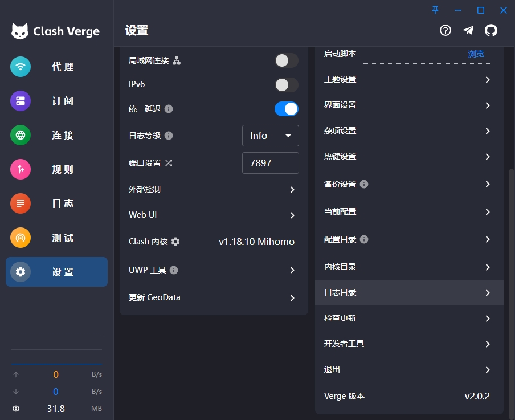Open the GitHub repository icon
This screenshot has height=420, width=515.
click(491, 31)
